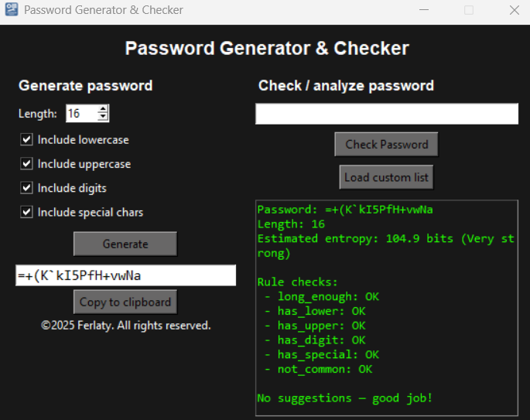Click inside the green analysis results area
This screenshot has width=530, height=420.
pyautogui.click(x=386, y=309)
